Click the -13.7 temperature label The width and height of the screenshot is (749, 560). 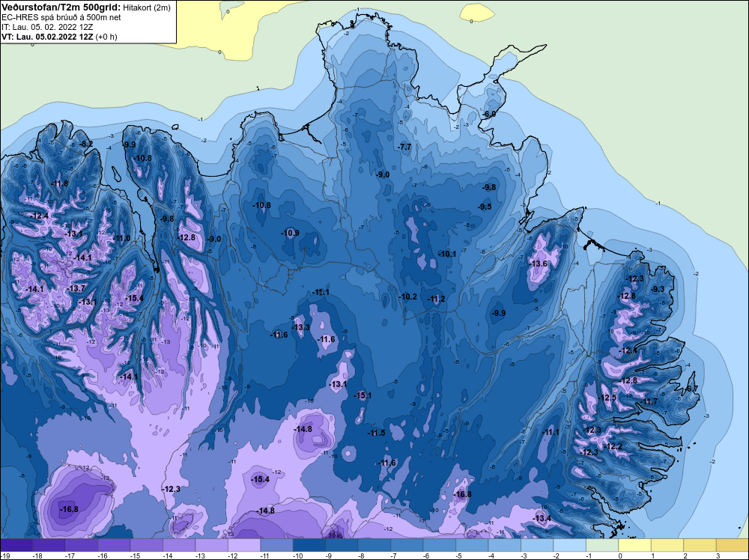[x=76, y=288]
